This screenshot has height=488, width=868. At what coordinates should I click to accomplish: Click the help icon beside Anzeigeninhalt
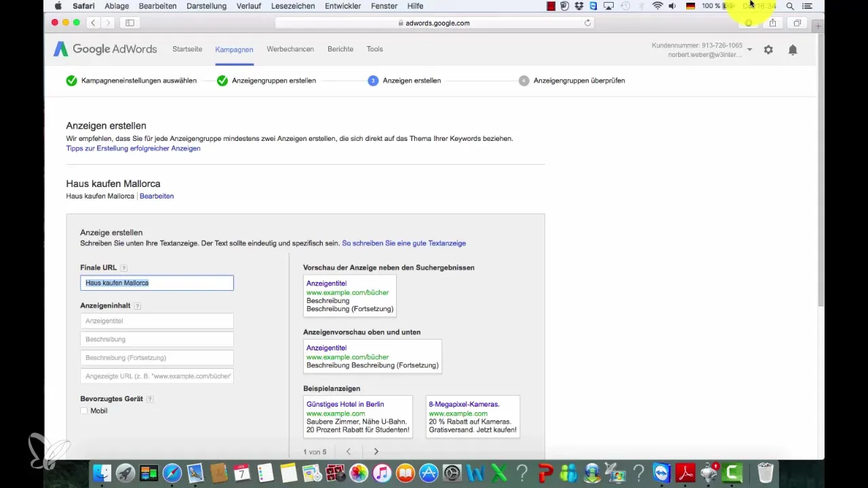coord(138,306)
